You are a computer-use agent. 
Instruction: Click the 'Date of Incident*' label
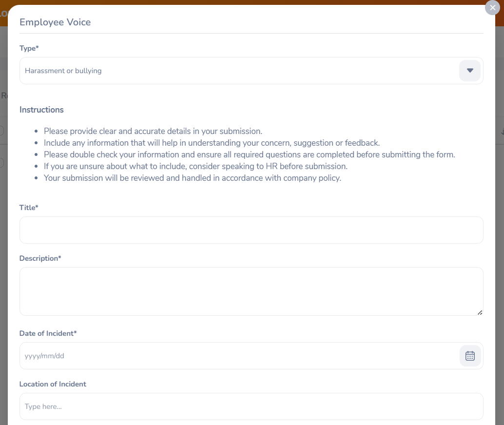tap(48, 333)
